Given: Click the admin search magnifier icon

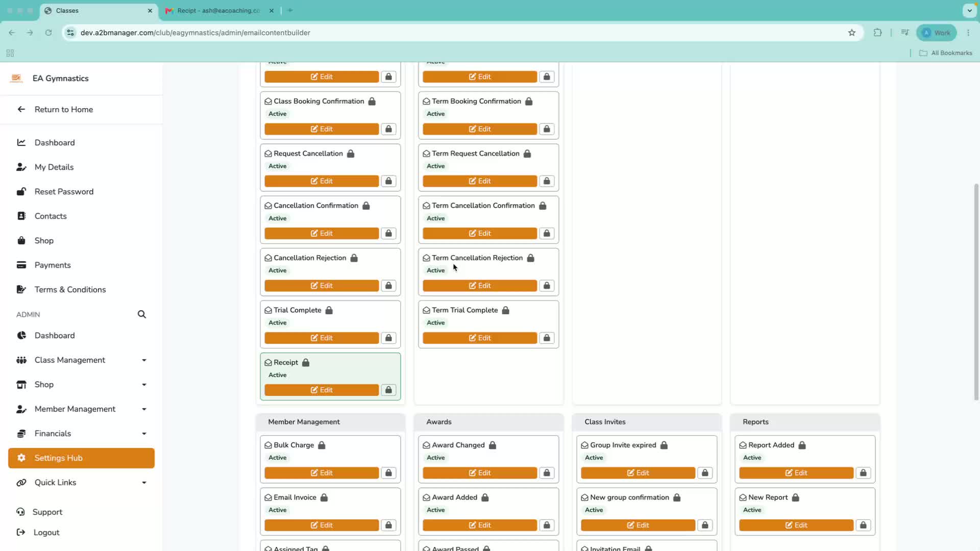Looking at the screenshot, I should pyautogui.click(x=142, y=314).
